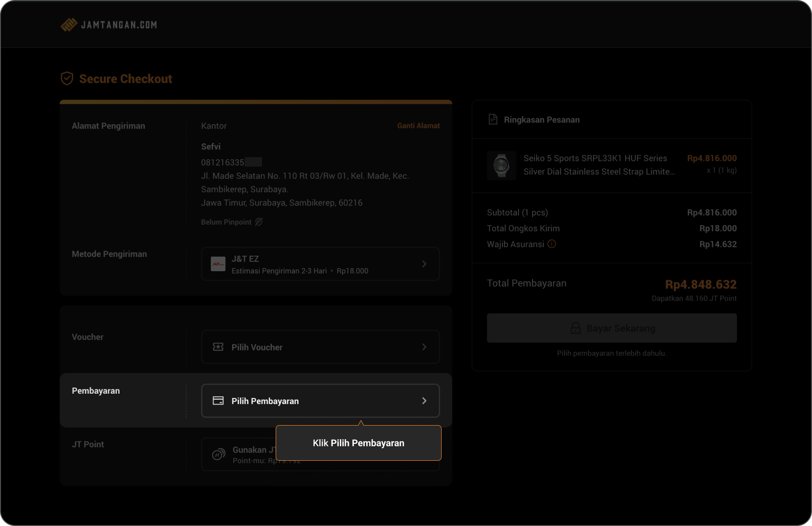Open the Seiko watch product thumbnail
The image size is (812, 526).
point(502,166)
